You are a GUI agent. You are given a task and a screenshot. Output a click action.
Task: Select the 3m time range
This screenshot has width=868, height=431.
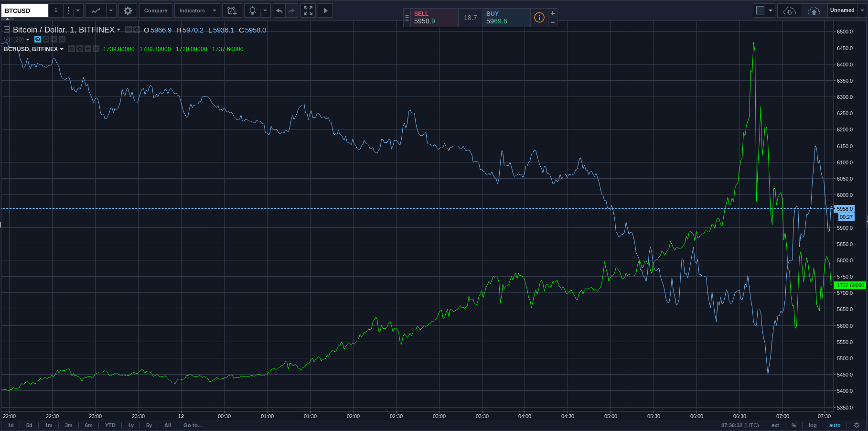tap(69, 425)
